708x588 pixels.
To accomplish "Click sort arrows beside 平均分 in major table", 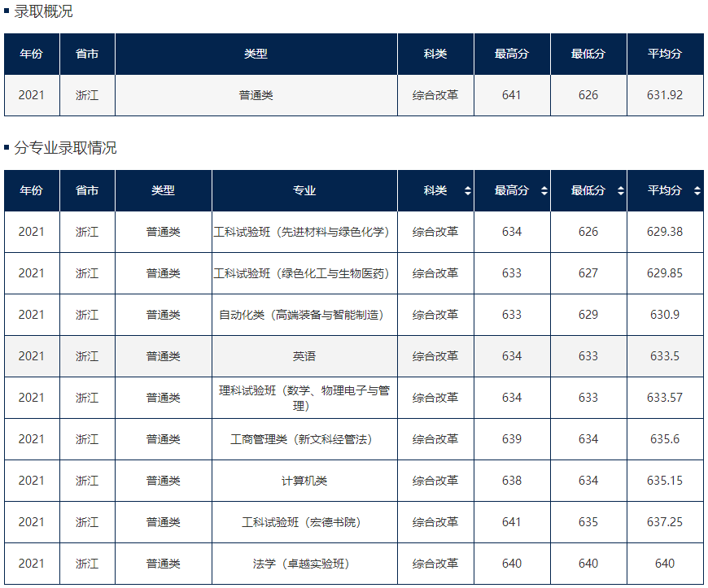I will (x=697, y=191).
